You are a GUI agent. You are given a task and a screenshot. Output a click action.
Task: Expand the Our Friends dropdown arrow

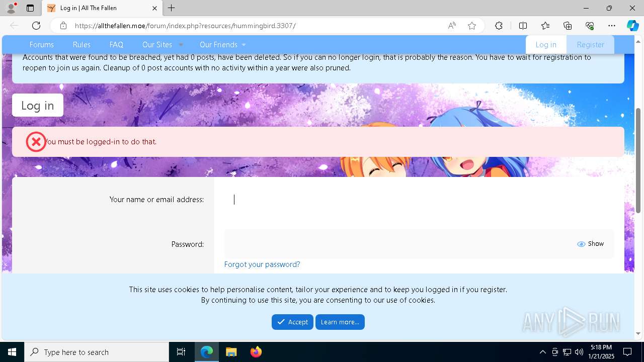[x=244, y=45]
